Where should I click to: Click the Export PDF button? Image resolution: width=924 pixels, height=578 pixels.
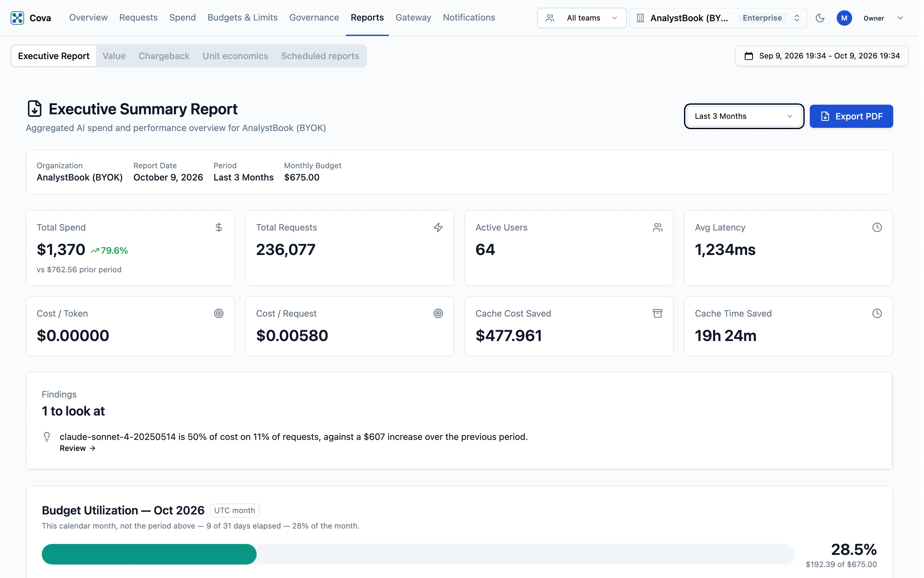pyautogui.click(x=851, y=116)
